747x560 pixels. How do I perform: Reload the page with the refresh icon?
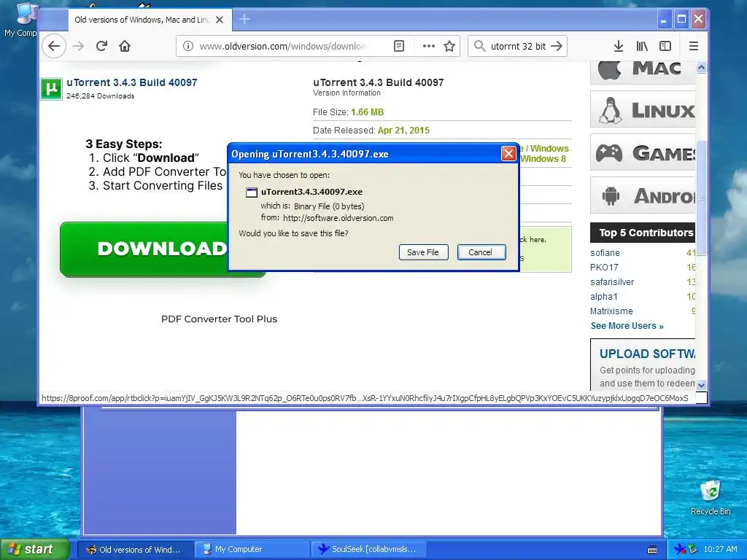point(101,46)
